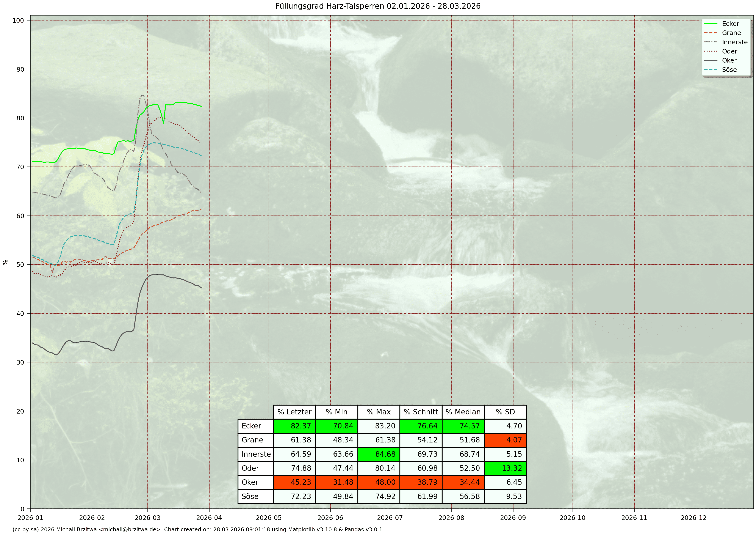Click the Grane legend entry
756x535 pixels.
731,33
